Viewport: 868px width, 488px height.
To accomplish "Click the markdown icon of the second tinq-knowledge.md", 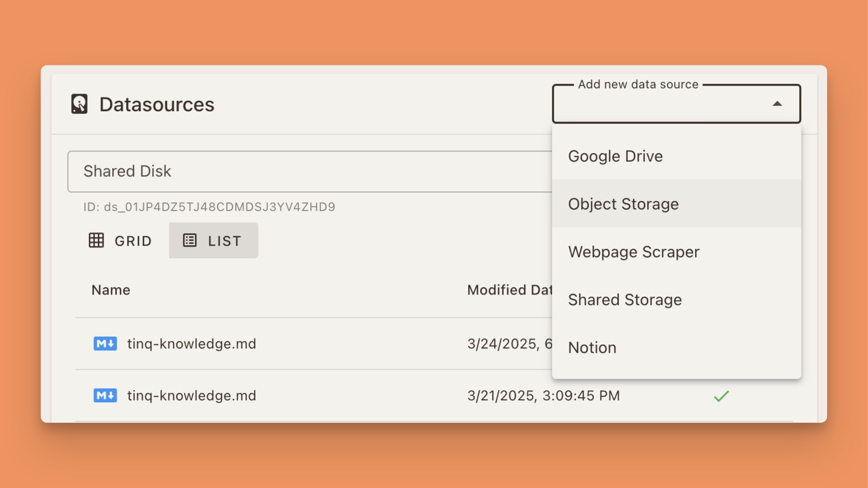I will click(105, 395).
